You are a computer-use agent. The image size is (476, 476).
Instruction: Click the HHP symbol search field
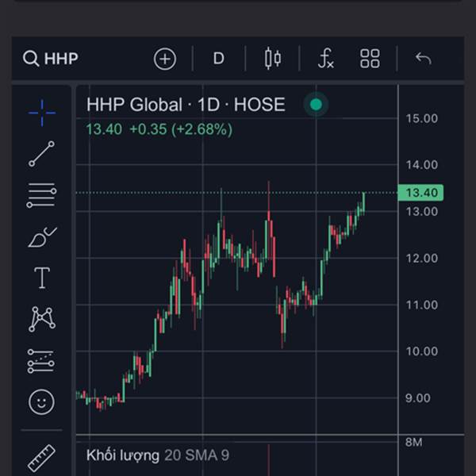click(x=60, y=59)
